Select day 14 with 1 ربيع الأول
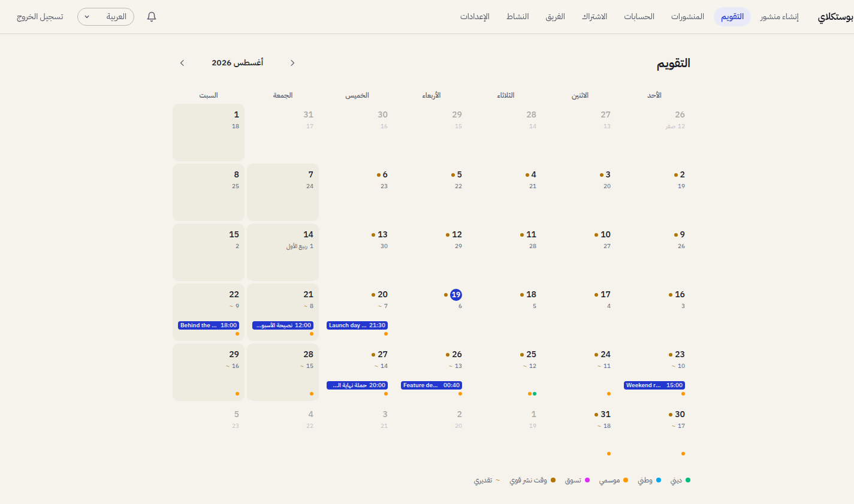The width and height of the screenshot is (854, 504). click(283, 252)
